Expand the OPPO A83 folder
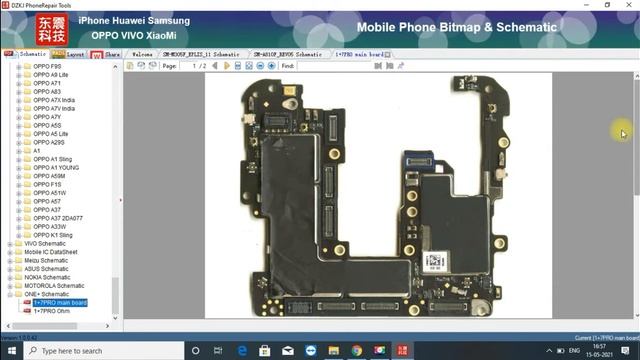This screenshot has height=360, width=640. [19, 92]
